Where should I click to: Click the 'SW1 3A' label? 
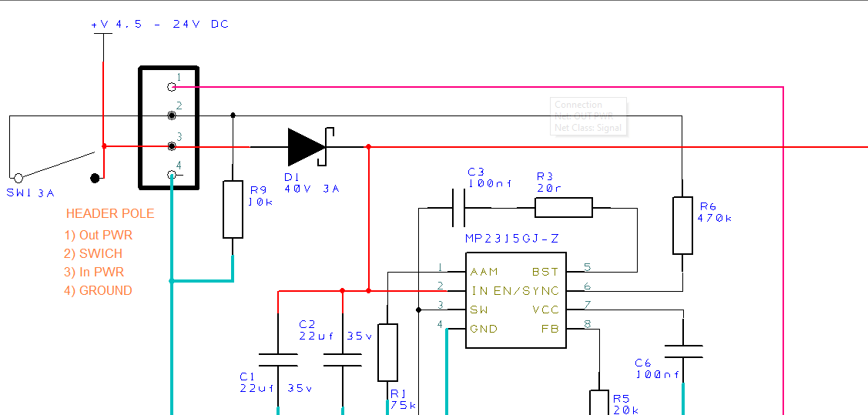[31, 192]
